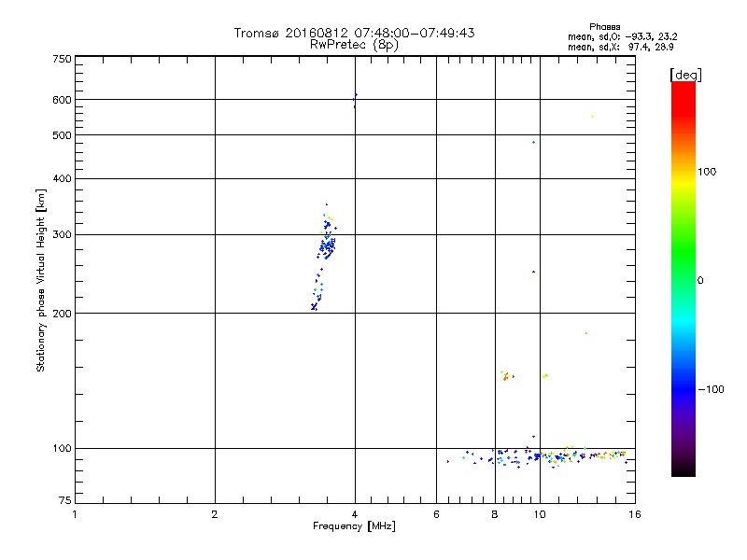Image resolution: width=747 pixels, height=560 pixels.
Task: Click the 'mean, sd,X: 97.4, 28.9' line
Action: [x=621, y=47]
